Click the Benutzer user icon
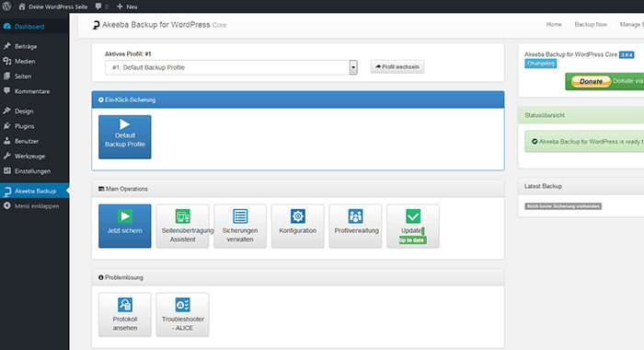 7,141
